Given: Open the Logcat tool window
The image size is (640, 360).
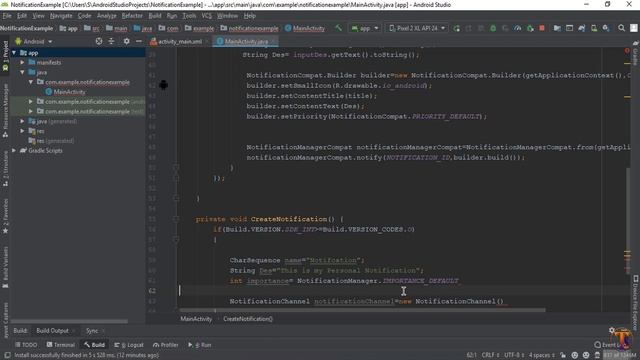Looking at the screenshot, I should pos(129,345).
